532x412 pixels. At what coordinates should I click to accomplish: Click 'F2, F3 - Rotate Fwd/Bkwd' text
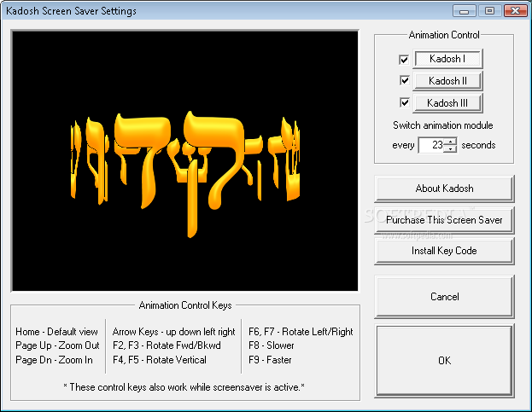point(167,345)
